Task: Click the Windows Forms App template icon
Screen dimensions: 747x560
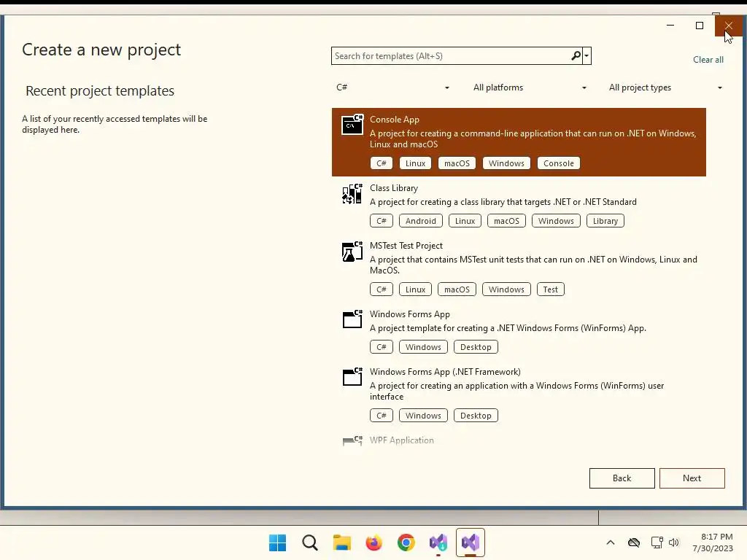Action: (x=352, y=319)
